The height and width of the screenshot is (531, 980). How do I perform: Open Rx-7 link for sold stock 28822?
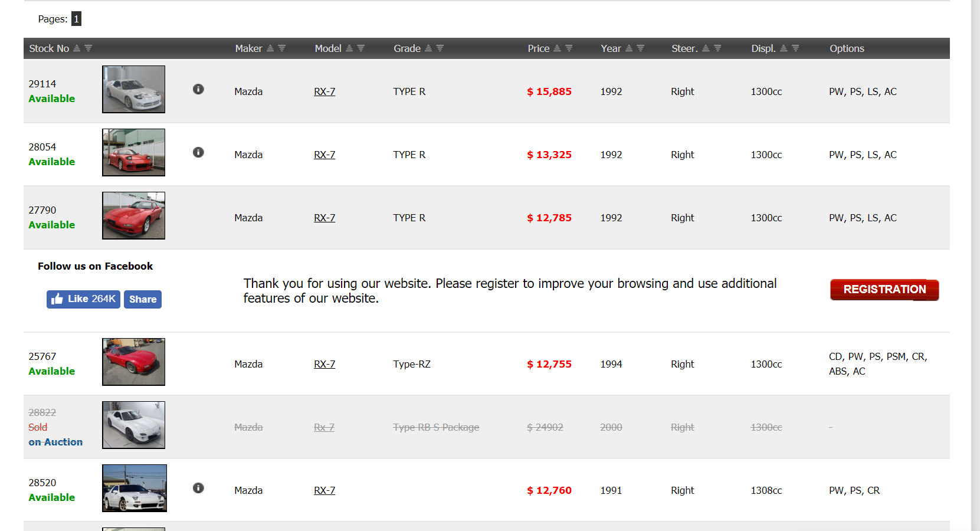(324, 427)
